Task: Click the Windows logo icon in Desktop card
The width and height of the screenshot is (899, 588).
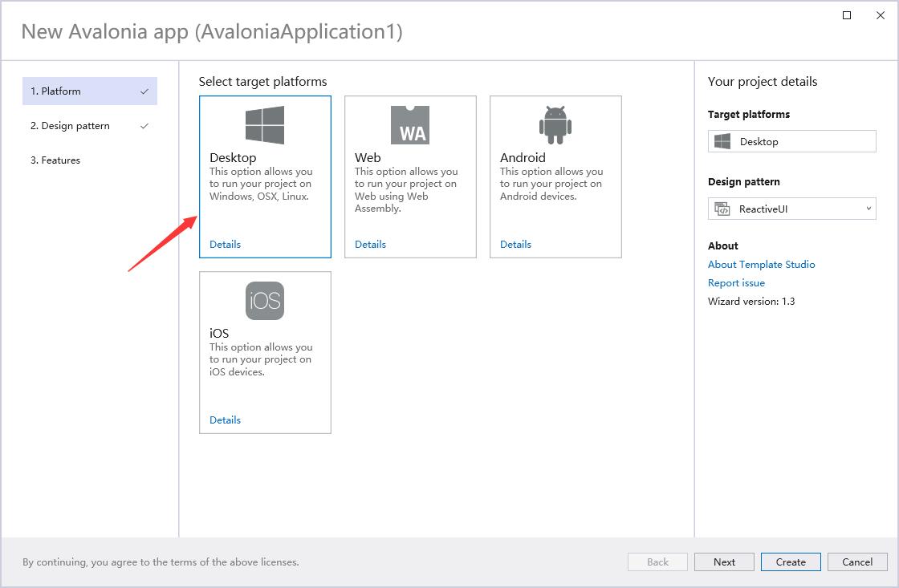Action: [x=265, y=125]
